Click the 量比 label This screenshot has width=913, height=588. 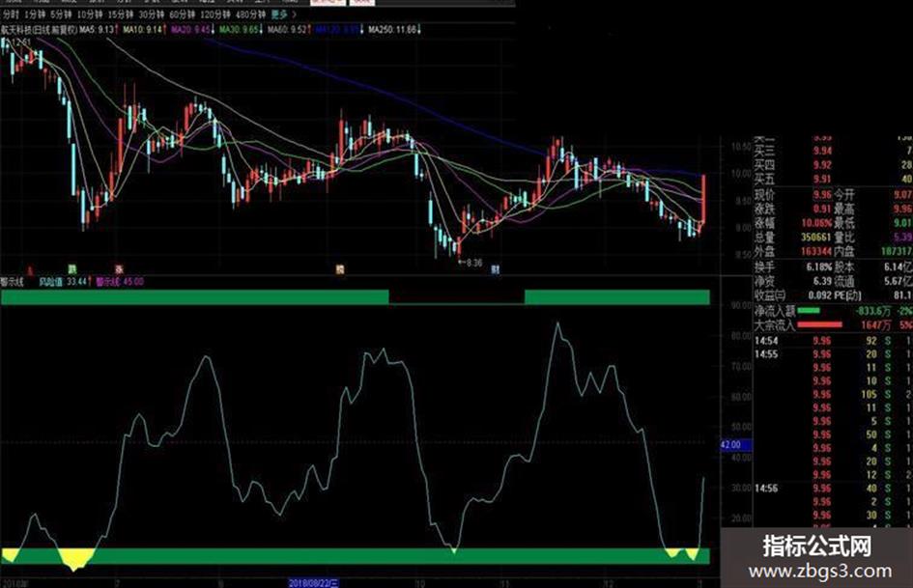(x=844, y=237)
